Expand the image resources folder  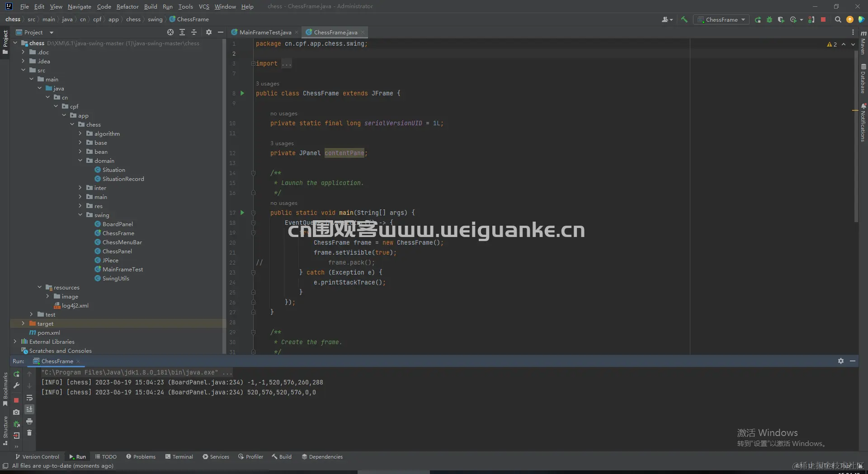tap(47, 296)
